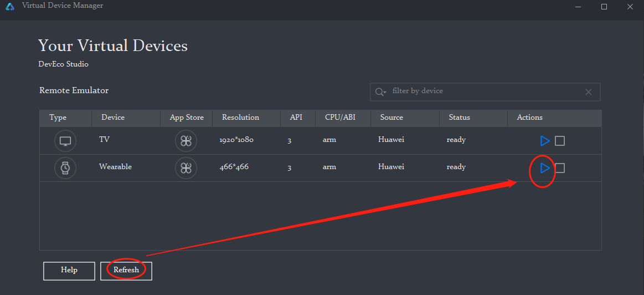Viewport: 644px width, 295px height.
Task: Click the Wearable watch type icon
Action: (65, 167)
